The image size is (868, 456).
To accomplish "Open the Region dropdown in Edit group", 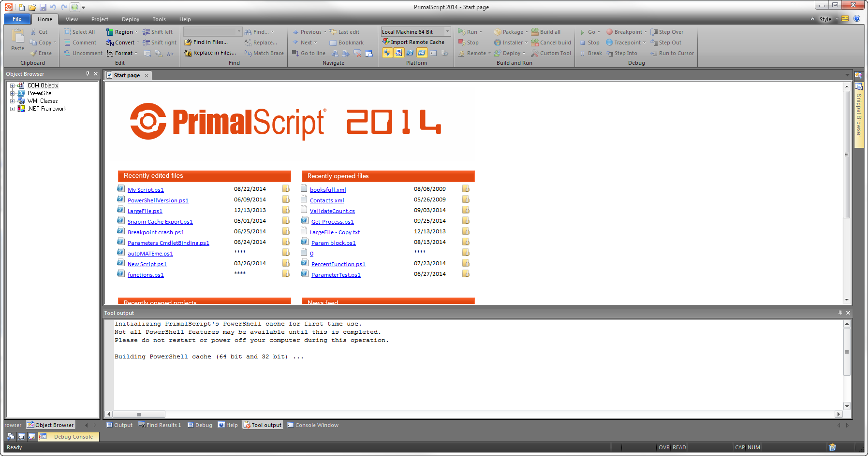I will [x=123, y=32].
